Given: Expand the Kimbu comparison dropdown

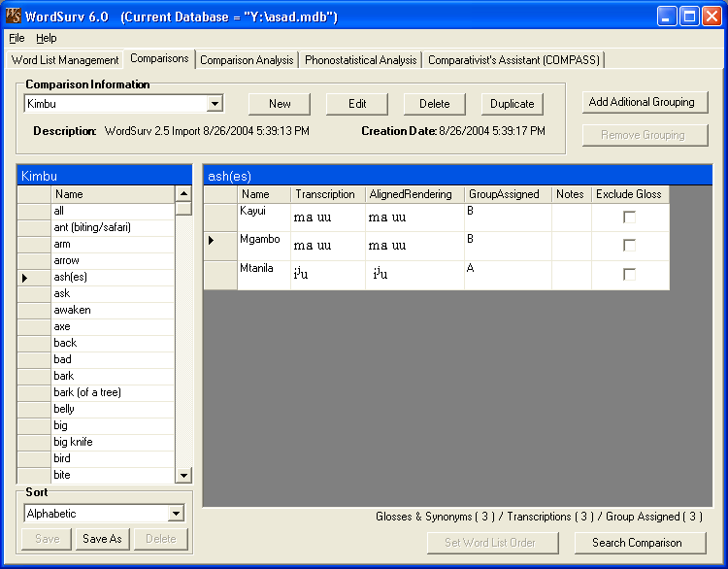Looking at the screenshot, I should (215, 104).
